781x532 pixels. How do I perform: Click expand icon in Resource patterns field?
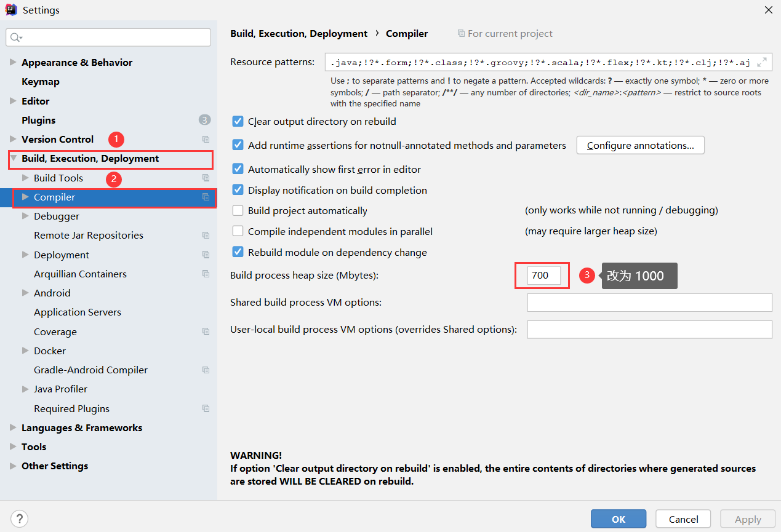tap(762, 62)
